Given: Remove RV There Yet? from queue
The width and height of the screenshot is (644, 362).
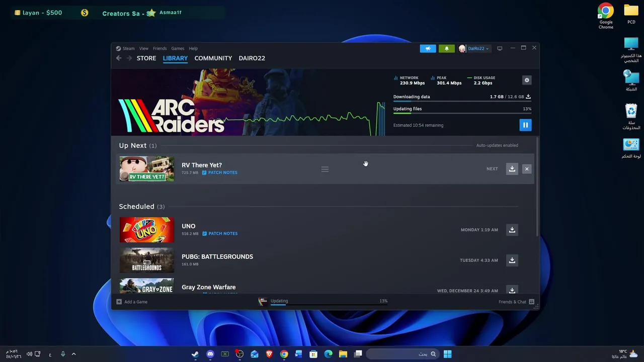Looking at the screenshot, I should tap(527, 169).
